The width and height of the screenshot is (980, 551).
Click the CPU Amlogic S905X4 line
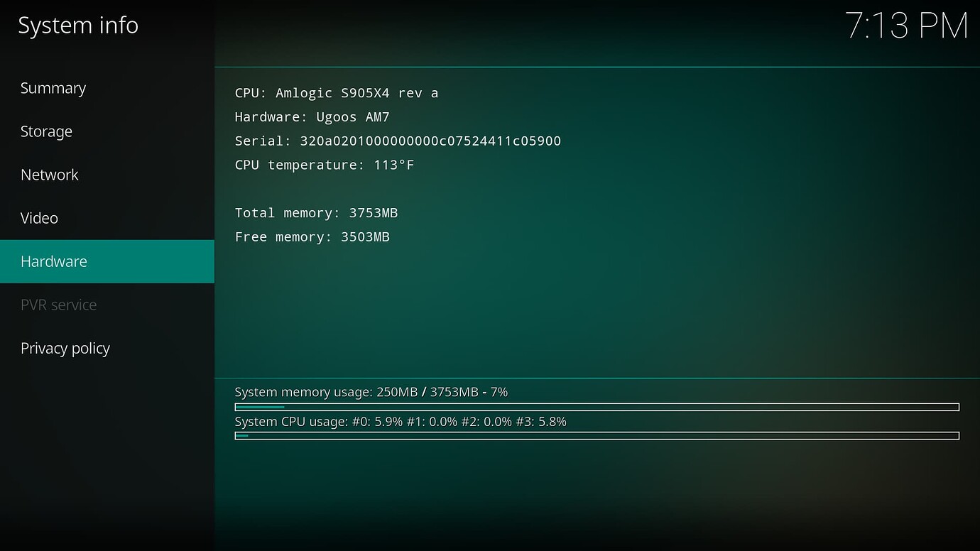tap(336, 93)
